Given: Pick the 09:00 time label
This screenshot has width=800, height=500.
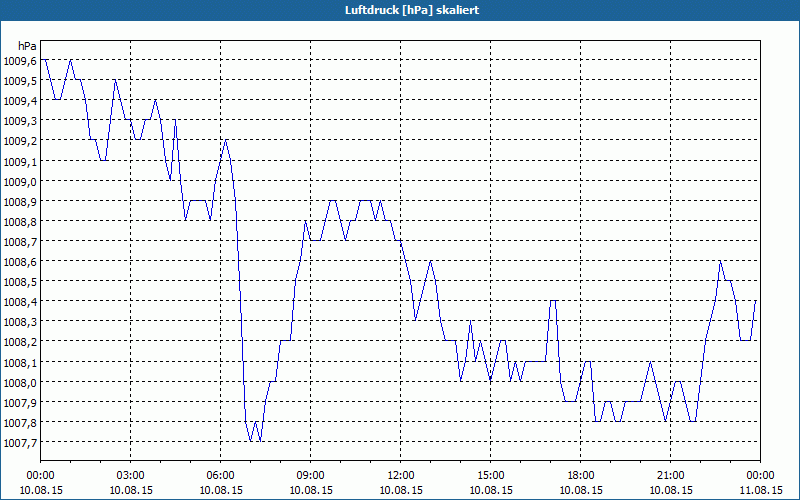Looking at the screenshot, I should (x=311, y=476).
